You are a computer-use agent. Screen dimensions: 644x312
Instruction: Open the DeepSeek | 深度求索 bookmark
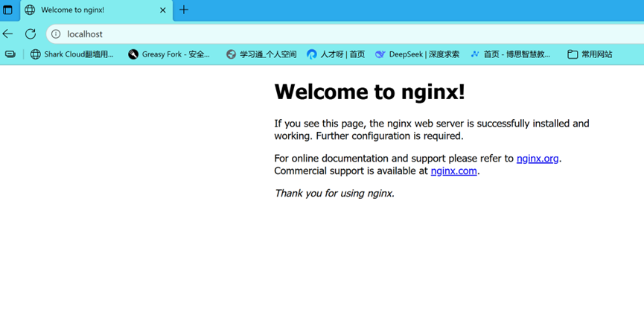(417, 54)
